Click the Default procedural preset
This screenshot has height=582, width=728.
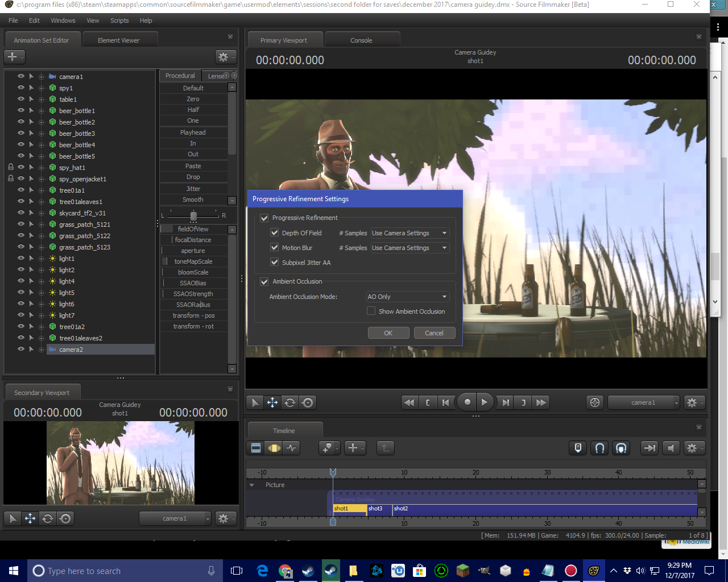(193, 88)
